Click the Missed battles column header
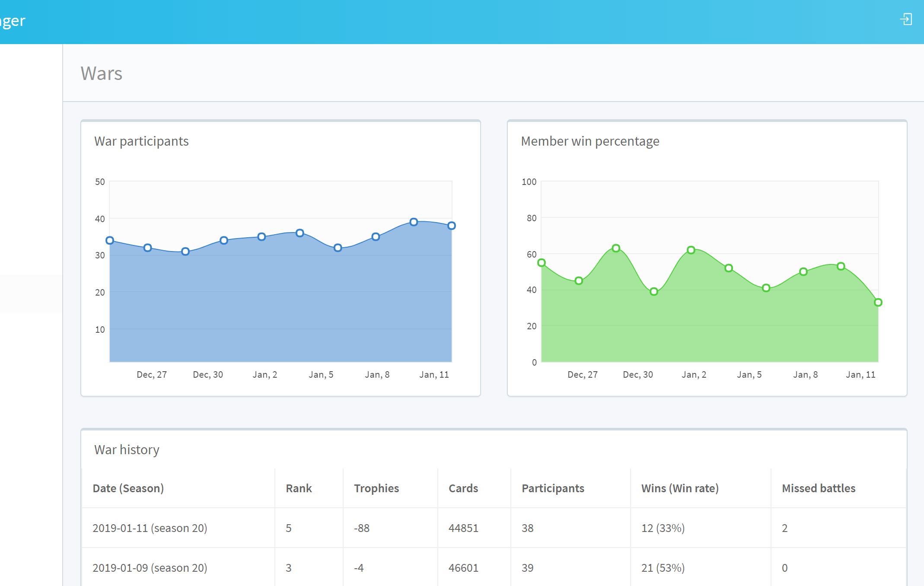 coord(818,488)
